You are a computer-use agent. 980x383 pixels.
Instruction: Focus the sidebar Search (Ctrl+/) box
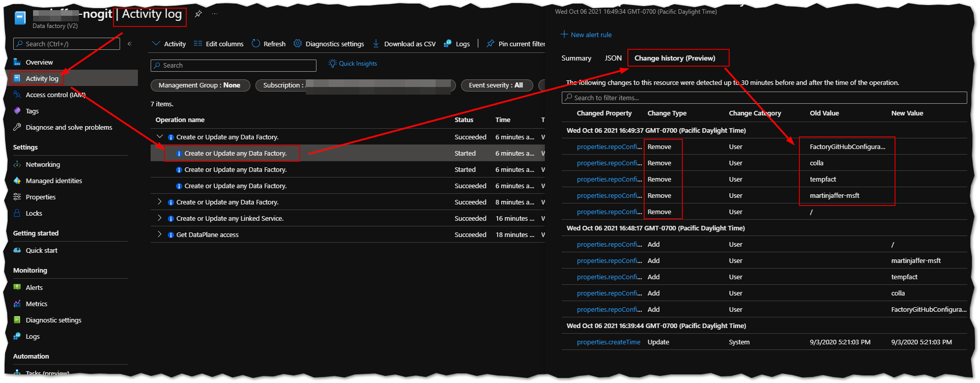(67, 44)
